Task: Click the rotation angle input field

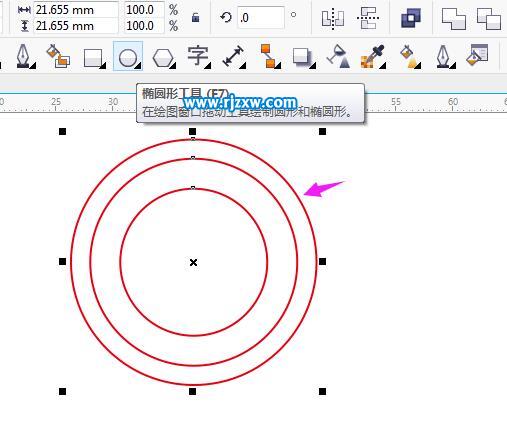Action: (x=261, y=17)
